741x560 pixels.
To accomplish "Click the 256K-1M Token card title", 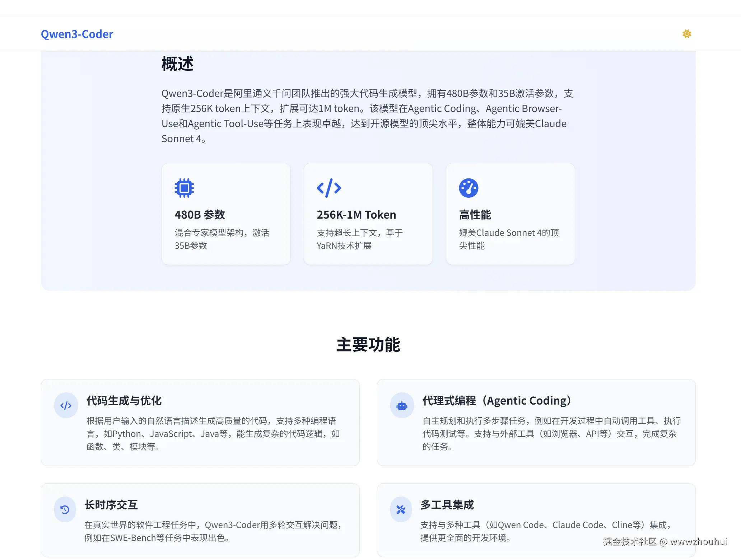I will coord(356,215).
